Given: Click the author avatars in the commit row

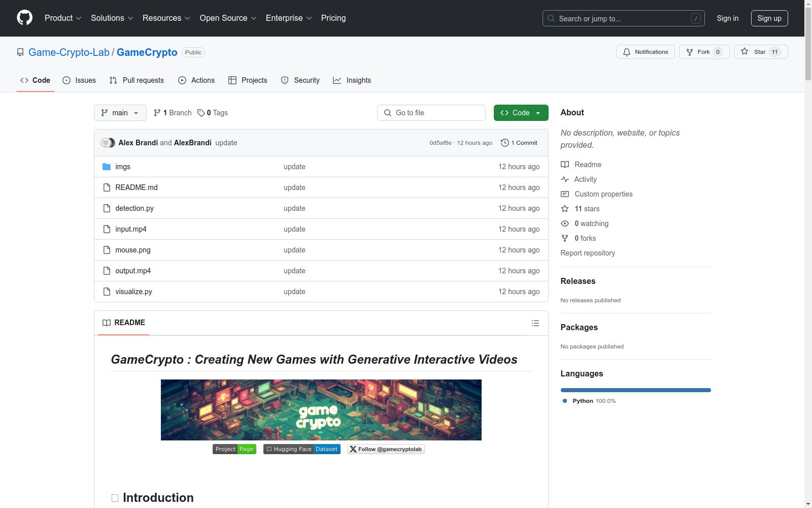Looking at the screenshot, I should [x=108, y=143].
